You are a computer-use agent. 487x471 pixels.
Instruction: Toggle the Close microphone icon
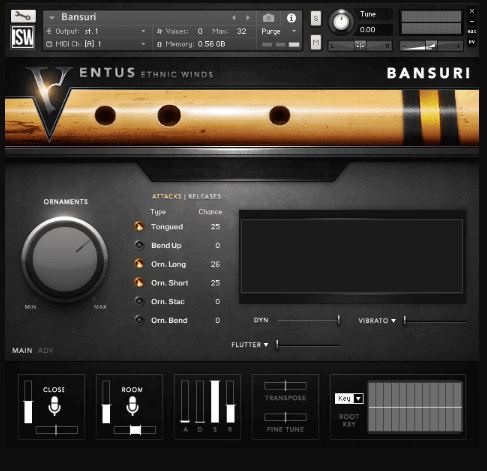click(54, 406)
